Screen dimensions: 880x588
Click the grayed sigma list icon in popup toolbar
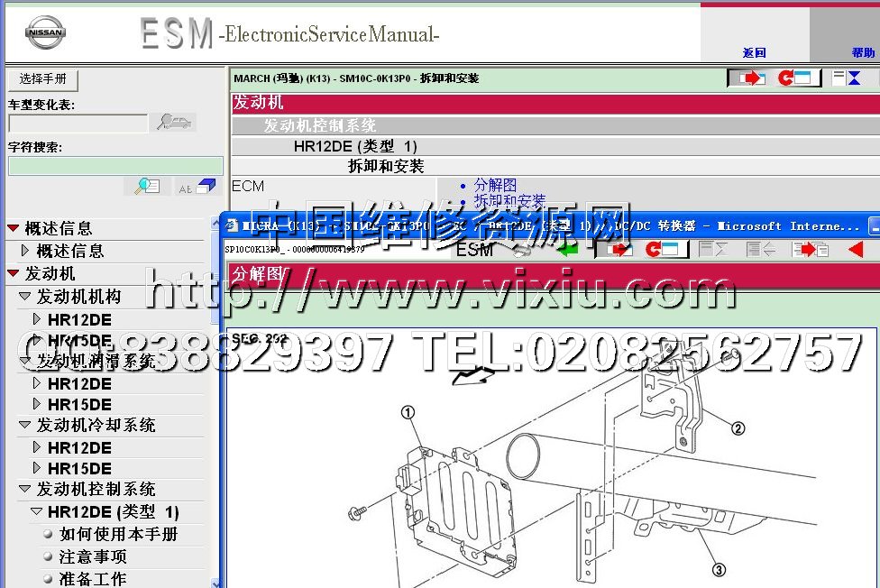pos(713,249)
